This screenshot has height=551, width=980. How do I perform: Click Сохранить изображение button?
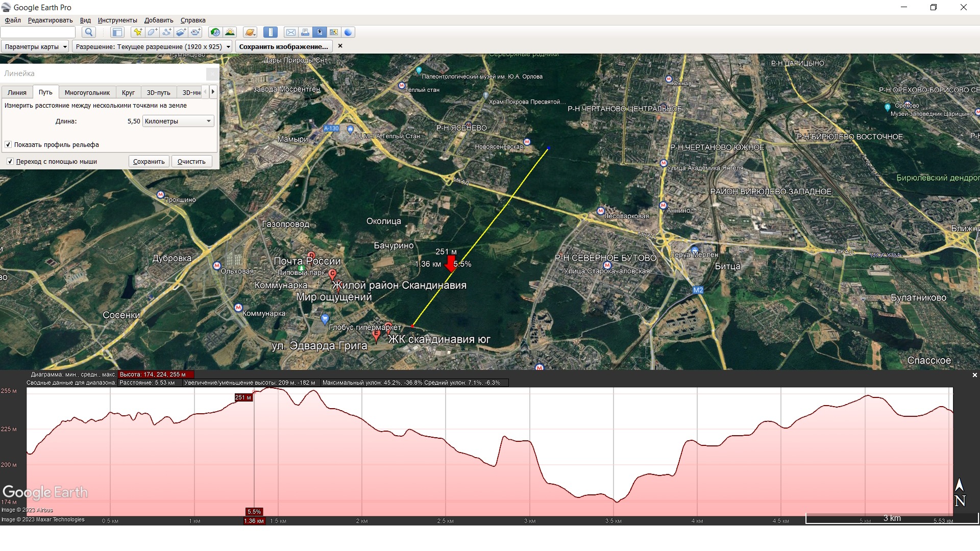point(284,46)
